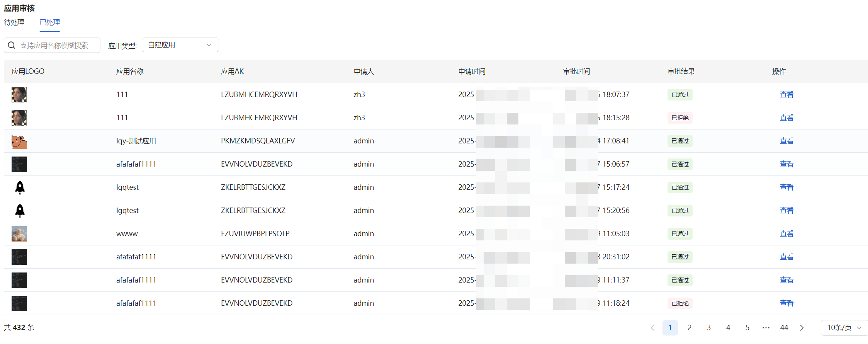Click 查看 for the rejected 111 application

click(786, 118)
